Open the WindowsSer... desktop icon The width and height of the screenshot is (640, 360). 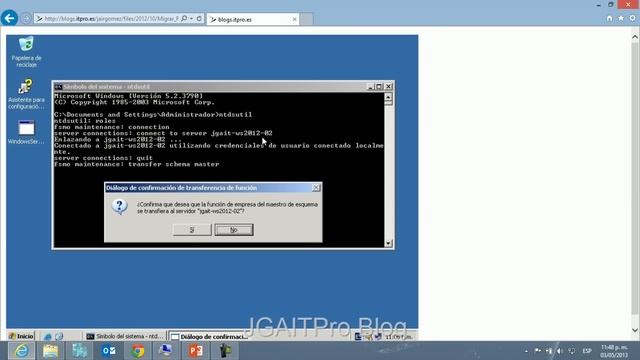(x=26, y=132)
